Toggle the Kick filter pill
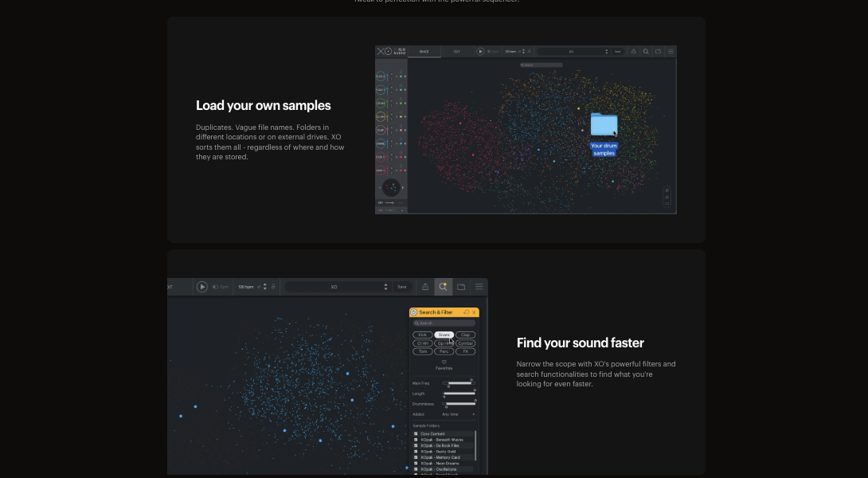 [x=423, y=335]
